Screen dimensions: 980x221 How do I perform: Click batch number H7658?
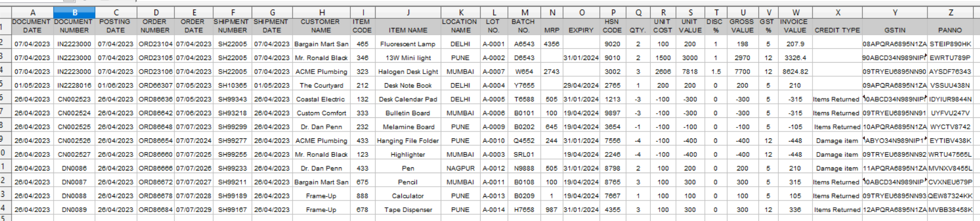pos(524,209)
